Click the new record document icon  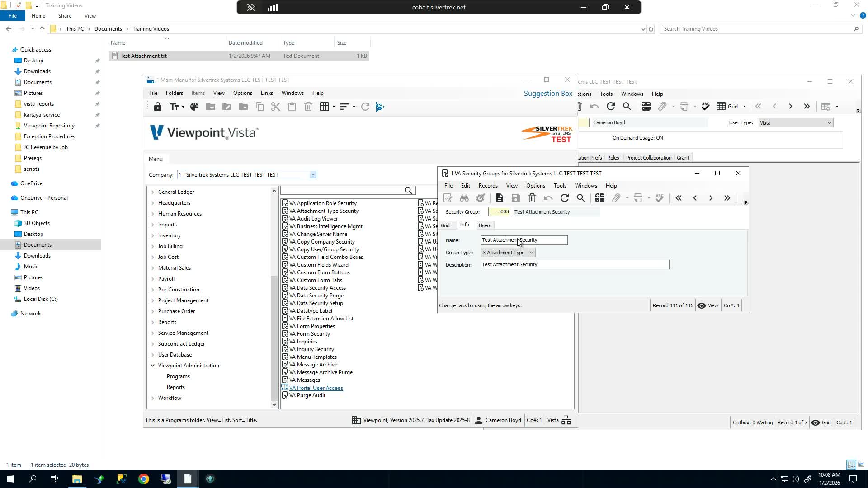(499, 198)
